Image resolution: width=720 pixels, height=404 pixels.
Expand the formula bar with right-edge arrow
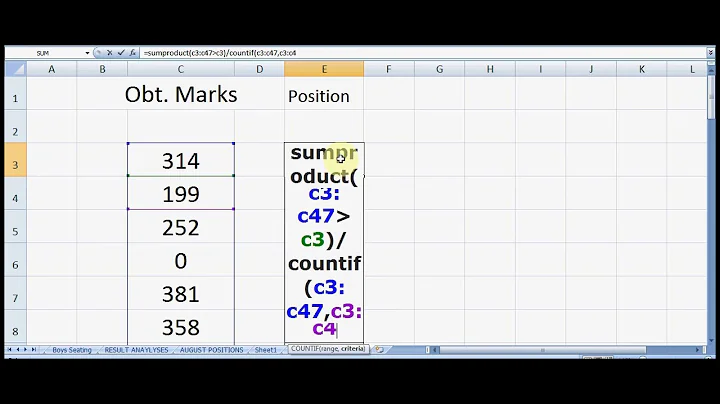tap(711, 53)
